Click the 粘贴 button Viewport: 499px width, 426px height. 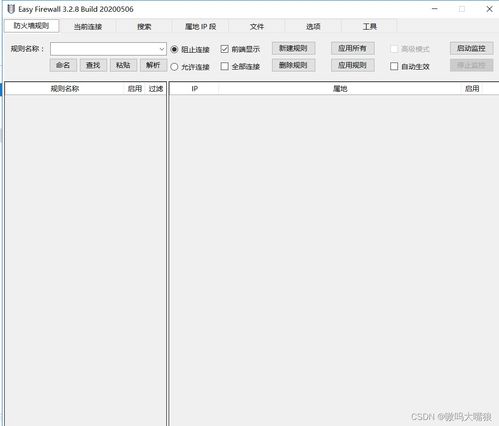pos(123,65)
